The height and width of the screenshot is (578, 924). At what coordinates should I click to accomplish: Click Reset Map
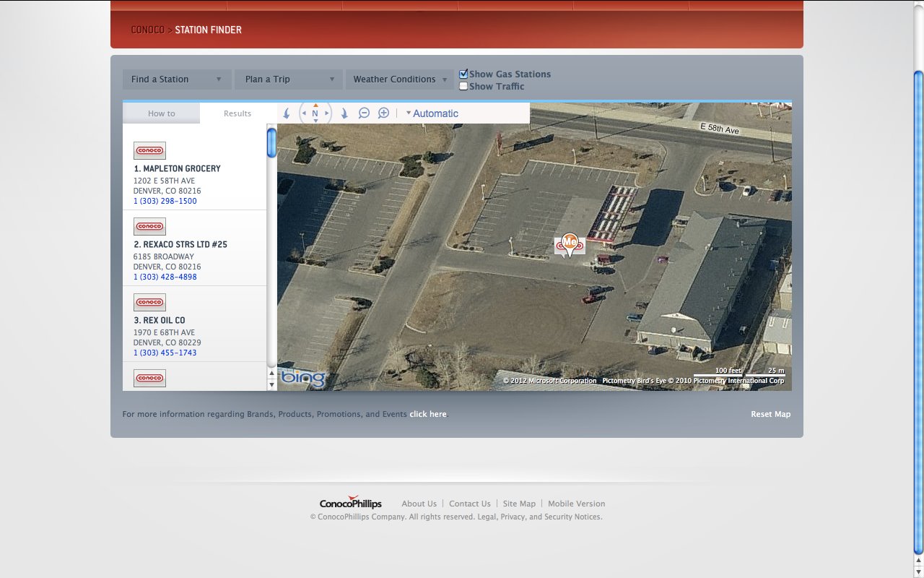click(x=770, y=414)
